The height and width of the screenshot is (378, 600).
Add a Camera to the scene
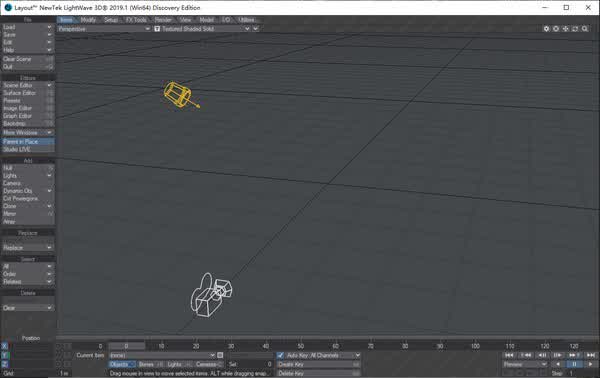pos(28,183)
